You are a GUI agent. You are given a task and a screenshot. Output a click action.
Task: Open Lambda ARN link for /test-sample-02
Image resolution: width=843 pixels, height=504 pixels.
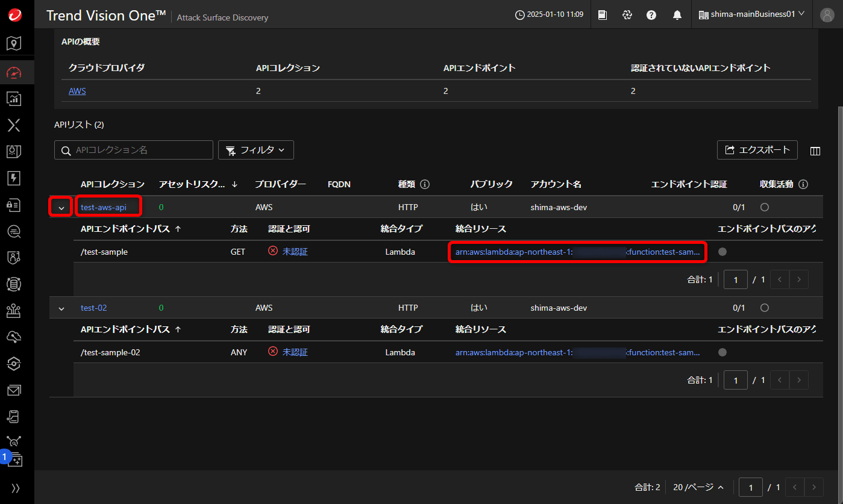pyautogui.click(x=578, y=352)
